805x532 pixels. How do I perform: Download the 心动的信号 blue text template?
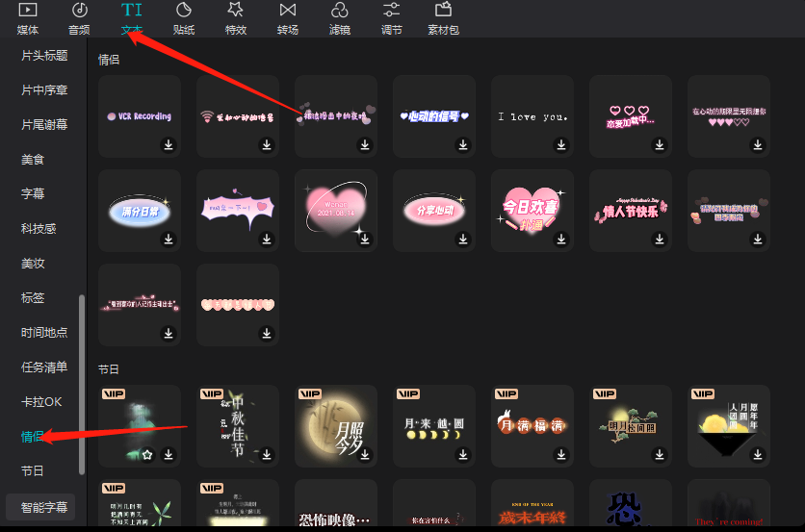point(463,145)
